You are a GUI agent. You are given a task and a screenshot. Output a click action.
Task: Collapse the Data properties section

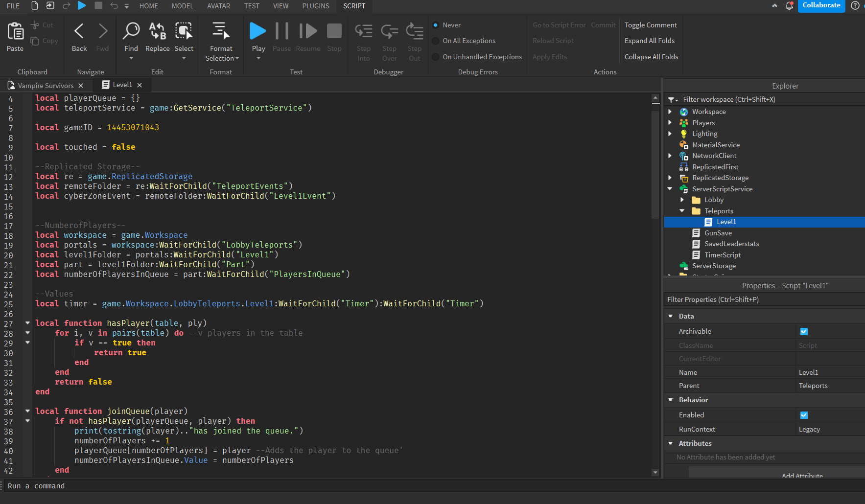671,316
